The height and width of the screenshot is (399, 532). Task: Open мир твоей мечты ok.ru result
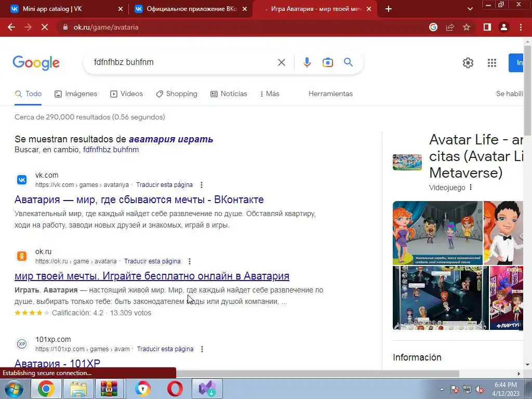[152, 276]
